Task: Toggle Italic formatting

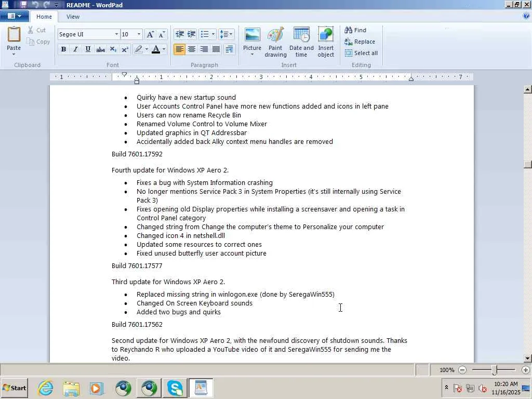Action: pyautogui.click(x=76, y=49)
